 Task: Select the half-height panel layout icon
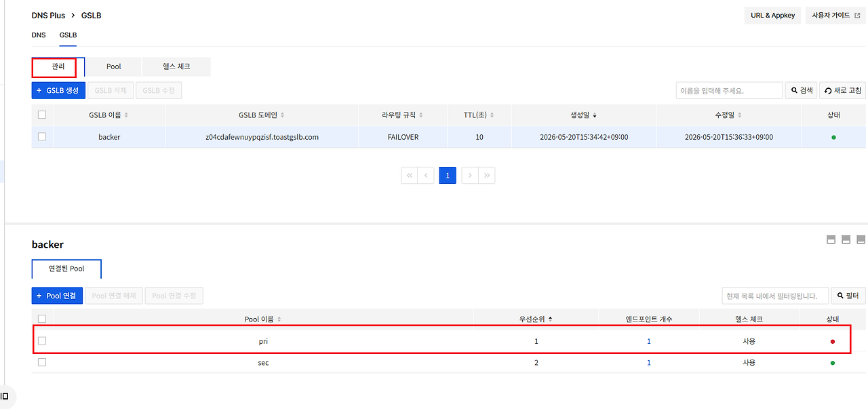coord(846,239)
